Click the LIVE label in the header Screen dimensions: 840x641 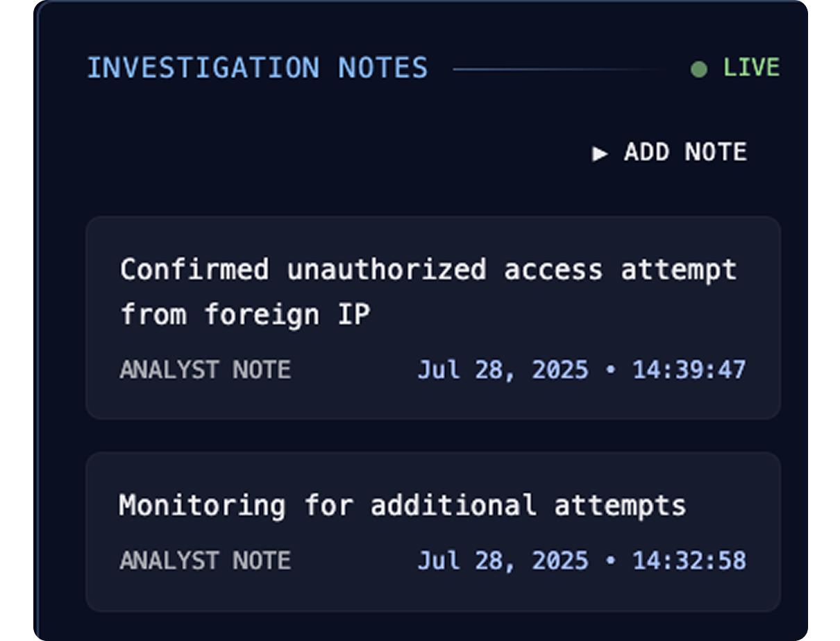click(752, 67)
